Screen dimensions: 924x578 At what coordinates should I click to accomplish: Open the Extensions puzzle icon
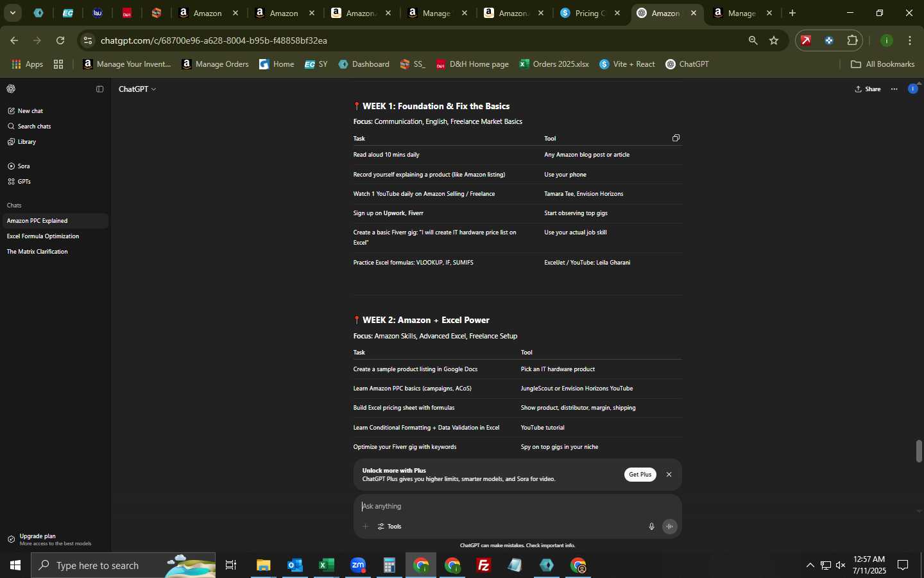coord(852,40)
